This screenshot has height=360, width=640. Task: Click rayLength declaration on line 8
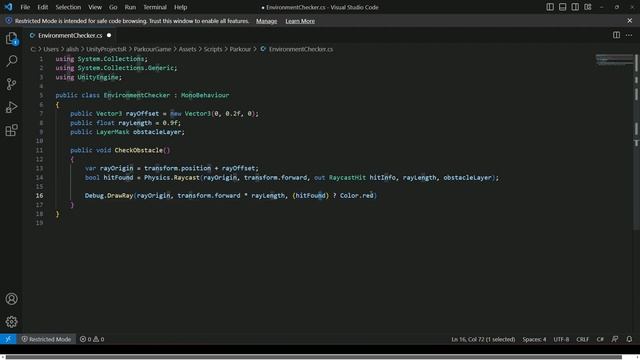135,123
